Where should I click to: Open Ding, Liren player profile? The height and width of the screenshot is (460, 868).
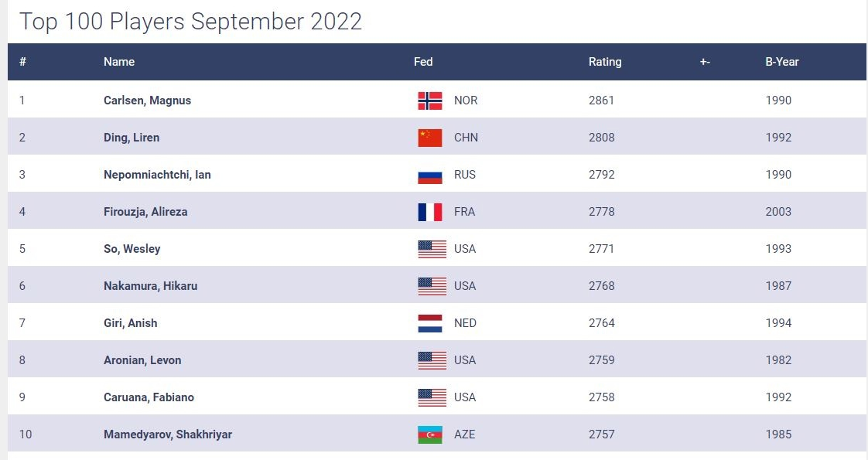click(132, 138)
